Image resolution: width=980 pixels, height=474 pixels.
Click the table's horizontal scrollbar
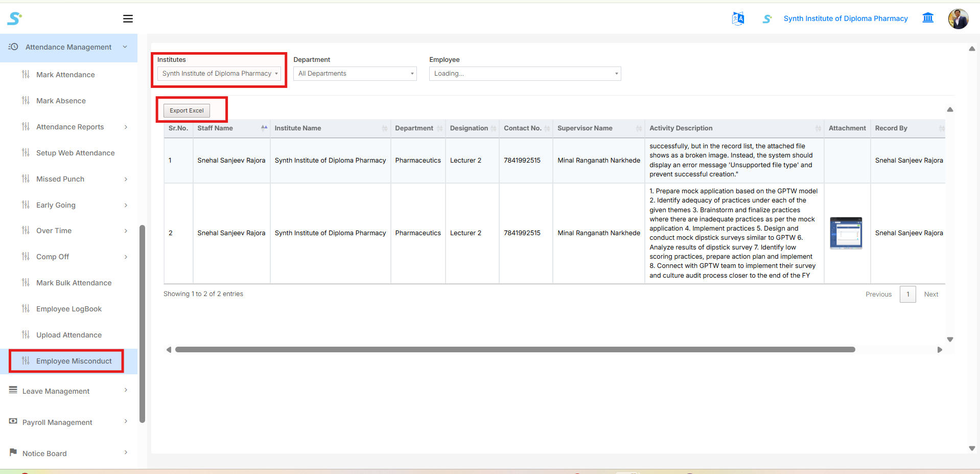point(515,350)
